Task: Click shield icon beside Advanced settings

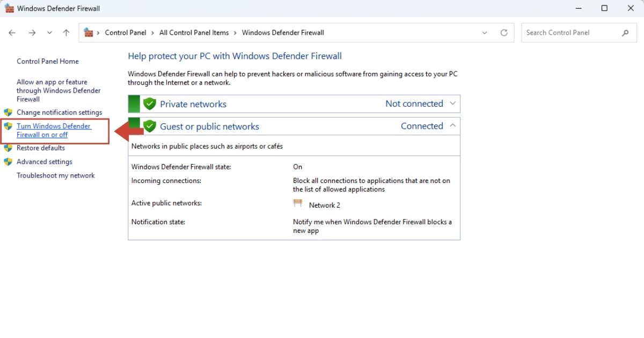Action: (8, 161)
